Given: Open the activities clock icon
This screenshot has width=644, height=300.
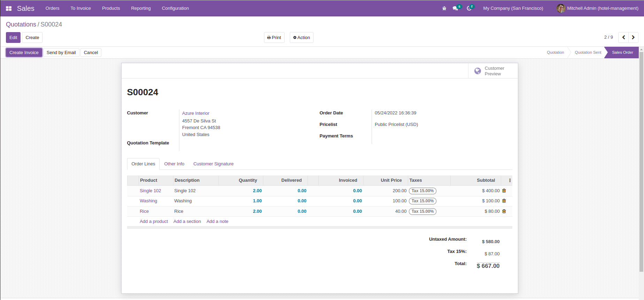Looking at the screenshot, I should [469, 8].
